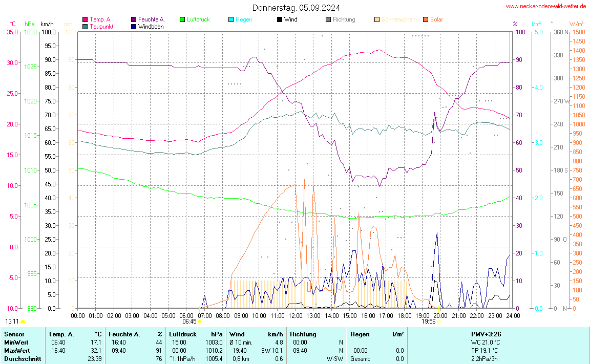The width and height of the screenshot is (590, 364).
Task: Click the teal Taupunkt legend square
Action: tap(85, 26)
